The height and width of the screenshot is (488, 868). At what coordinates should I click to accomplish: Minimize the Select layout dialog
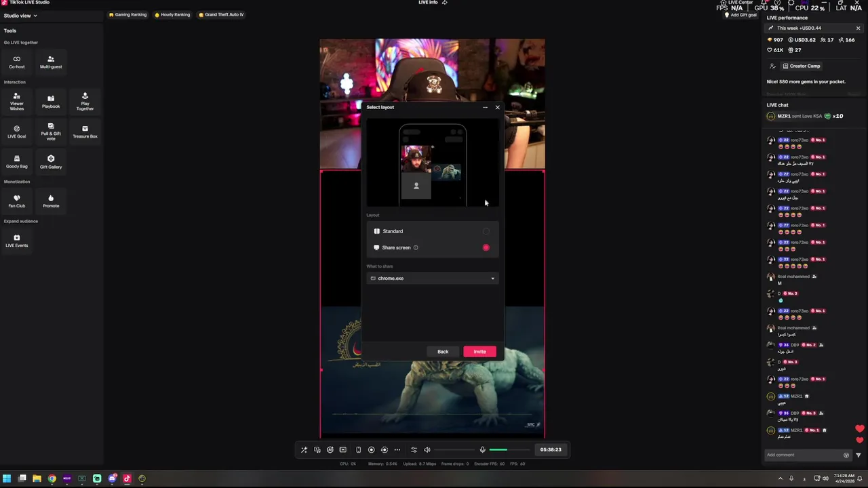[x=485, y=107]
